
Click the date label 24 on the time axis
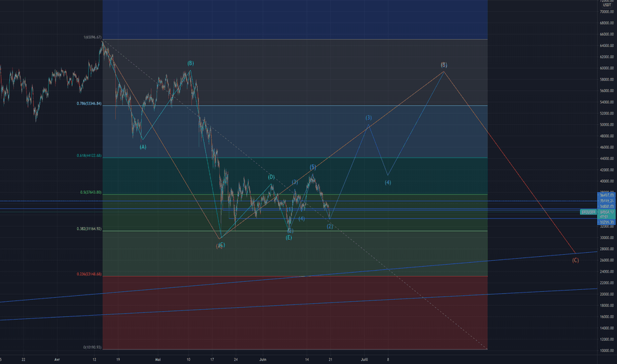coord(236,359)
